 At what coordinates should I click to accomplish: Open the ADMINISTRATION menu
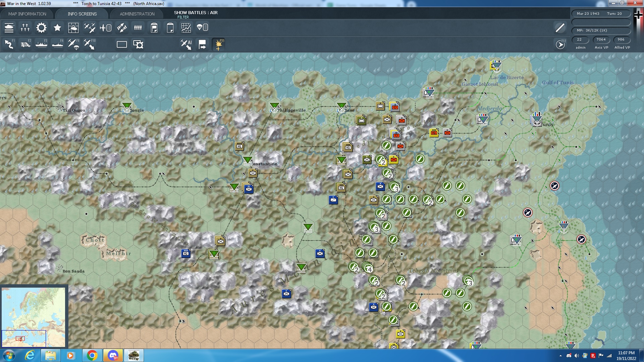(x=137, y=14)
